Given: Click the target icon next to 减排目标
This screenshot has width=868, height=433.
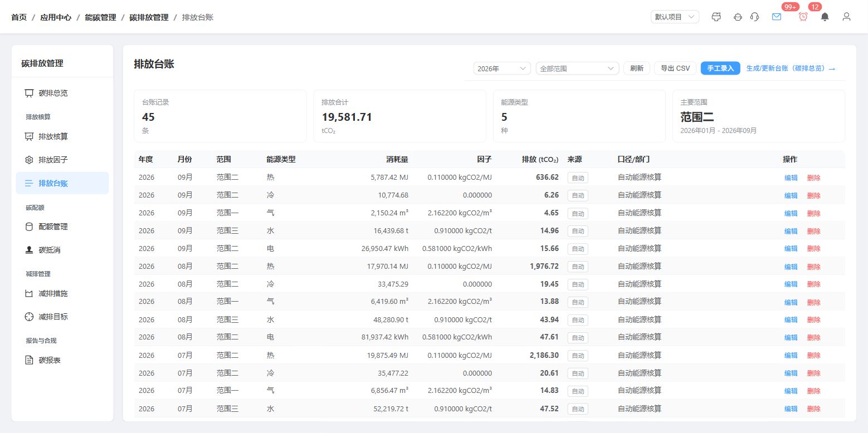Looking at the screenshot, I should (29, 317).
